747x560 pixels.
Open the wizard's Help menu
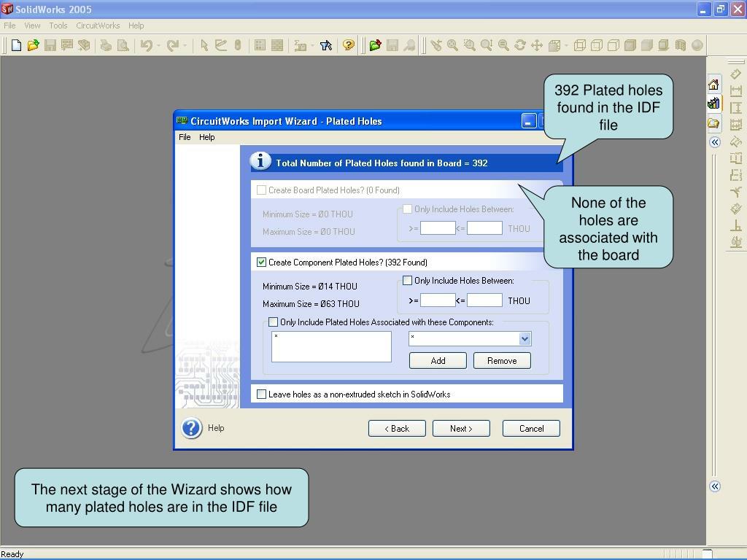point(206,137)
